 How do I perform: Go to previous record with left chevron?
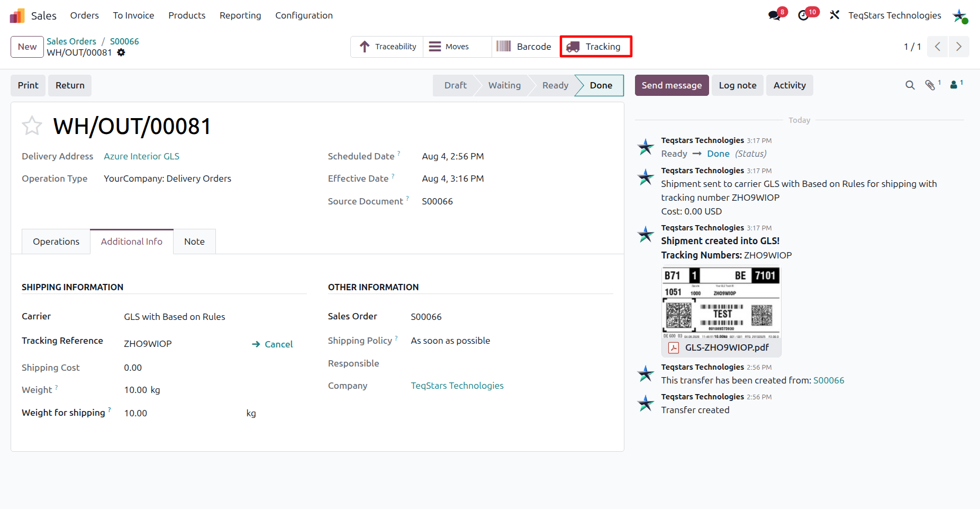(938, 47)
